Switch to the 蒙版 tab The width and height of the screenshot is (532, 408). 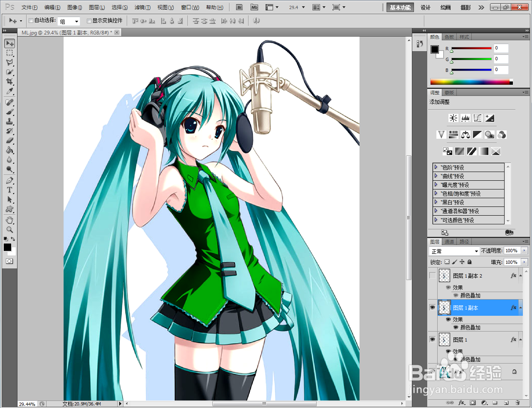pyautogui.click(x=449, y=93)
